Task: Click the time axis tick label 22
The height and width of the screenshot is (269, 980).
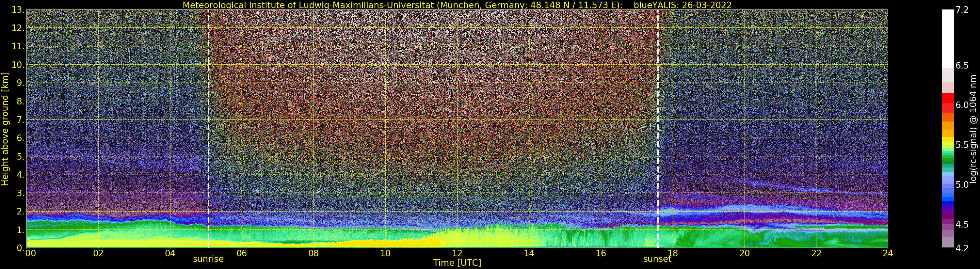Action: click(816, 253)
